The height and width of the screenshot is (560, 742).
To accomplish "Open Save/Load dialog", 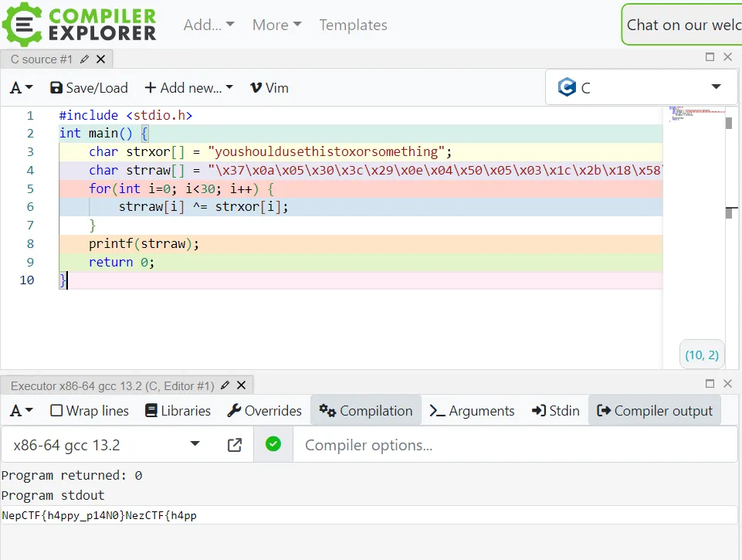I will tap(89, 88).
